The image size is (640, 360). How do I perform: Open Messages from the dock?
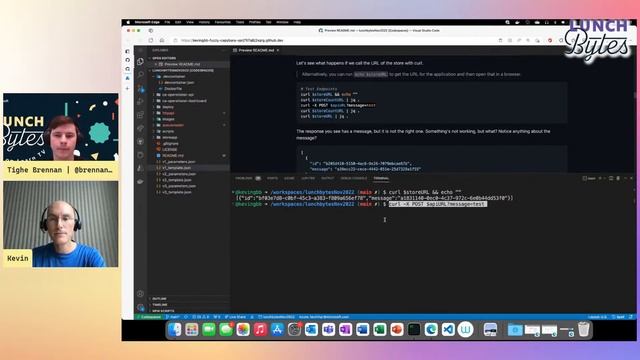[x=226, y=329]
